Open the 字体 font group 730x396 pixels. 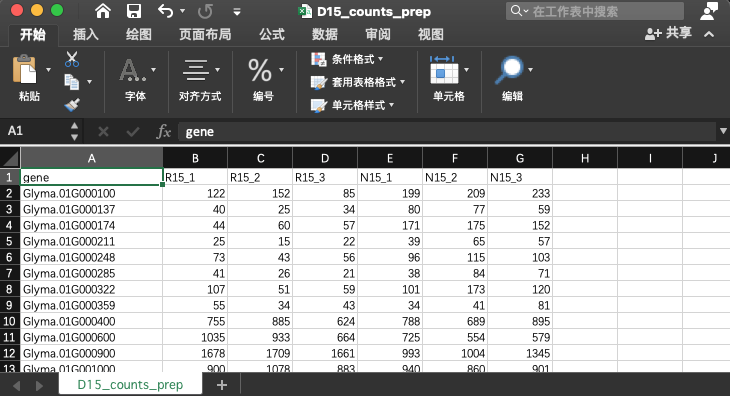pos(135,79)
